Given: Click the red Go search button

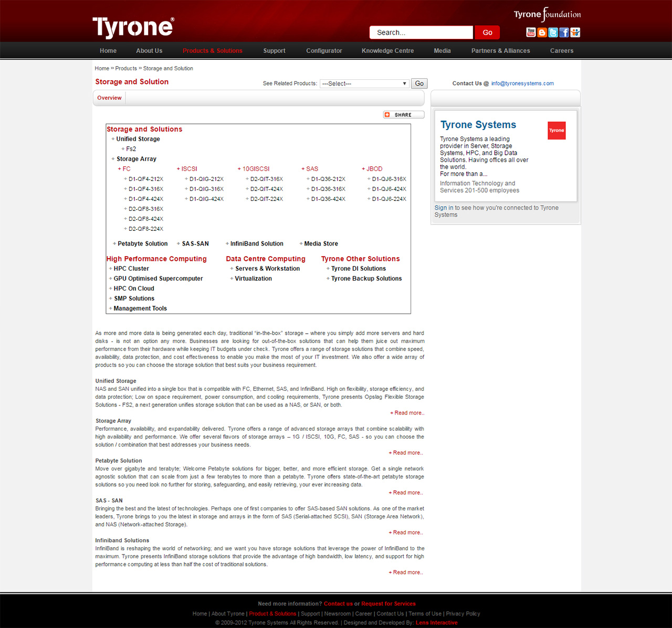Looking at the screenshot, I should point(487,33).
